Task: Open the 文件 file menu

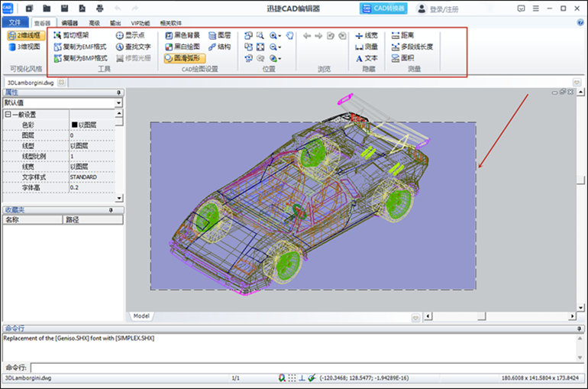Action: coord(15,22)
